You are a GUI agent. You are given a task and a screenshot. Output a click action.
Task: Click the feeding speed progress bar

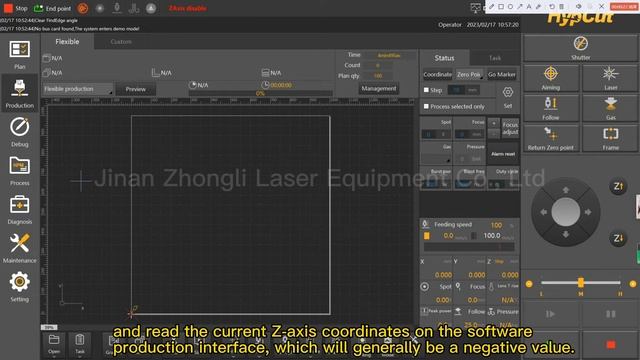click(x=469, y=247)
